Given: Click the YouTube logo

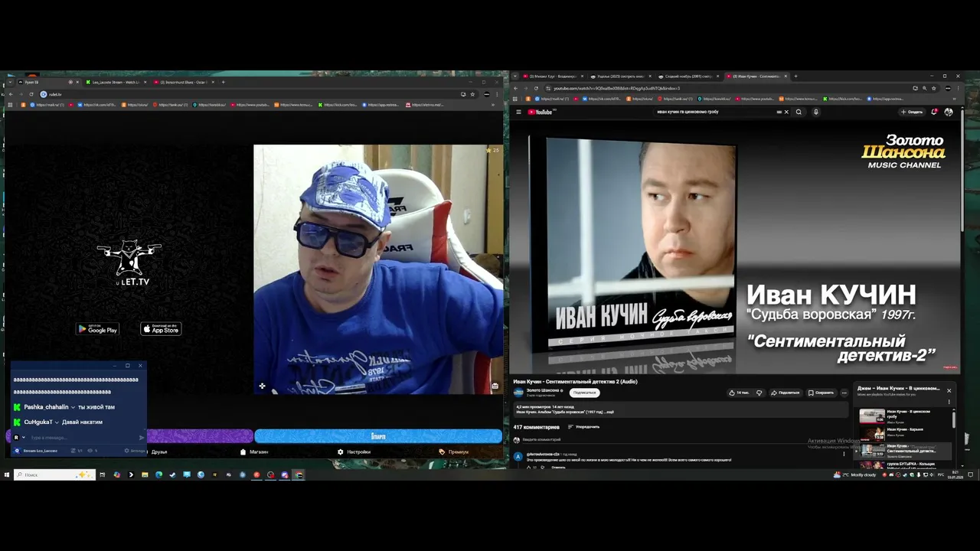Looking at the screenshot, I should coord(541,112).
